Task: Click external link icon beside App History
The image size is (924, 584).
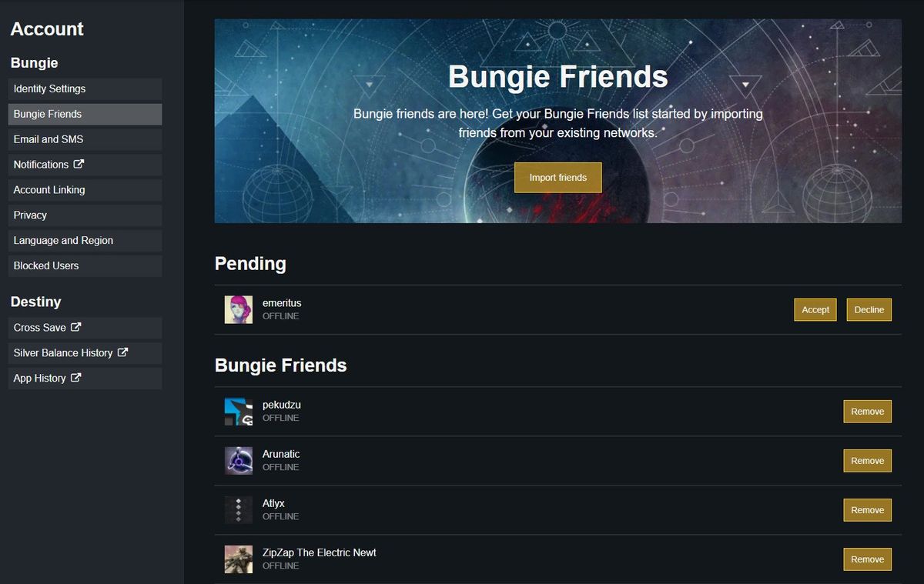Action: click(x=75, y=378)
